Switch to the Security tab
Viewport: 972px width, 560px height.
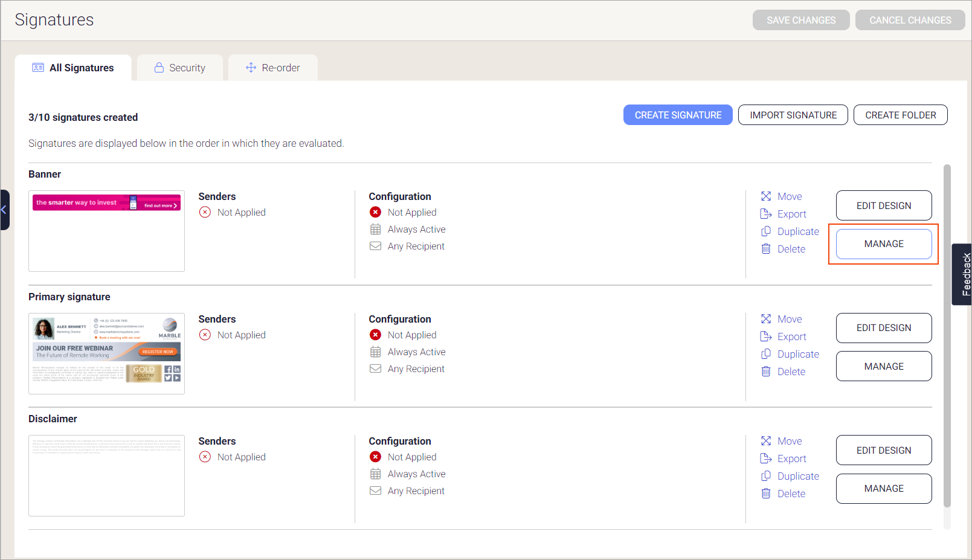click(180, 68)
